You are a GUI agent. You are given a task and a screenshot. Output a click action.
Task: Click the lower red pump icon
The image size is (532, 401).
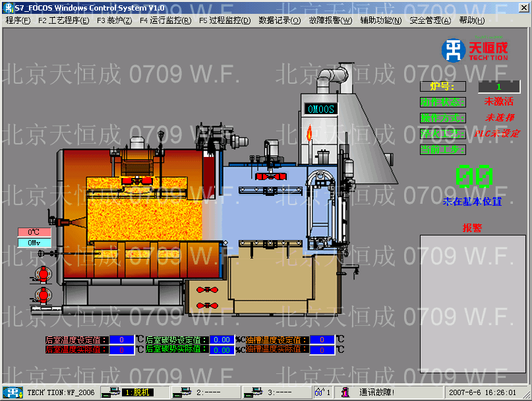coord(42,293)
